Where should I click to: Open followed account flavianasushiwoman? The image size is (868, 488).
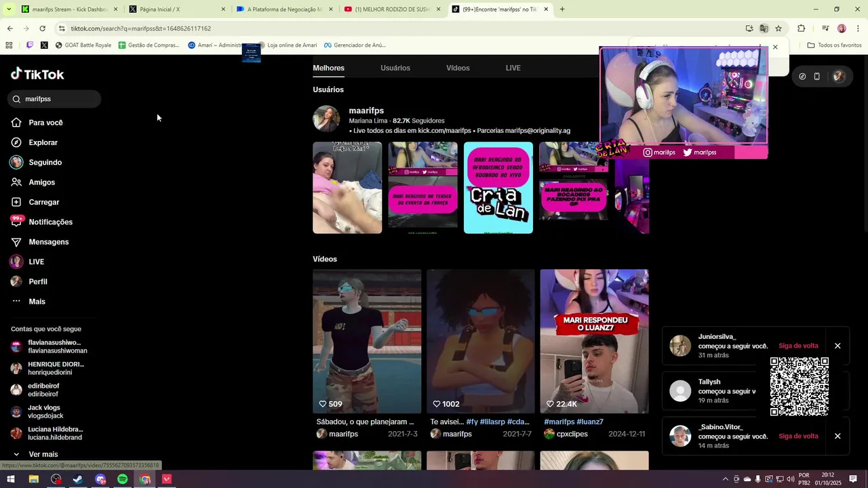click(50, 346)
